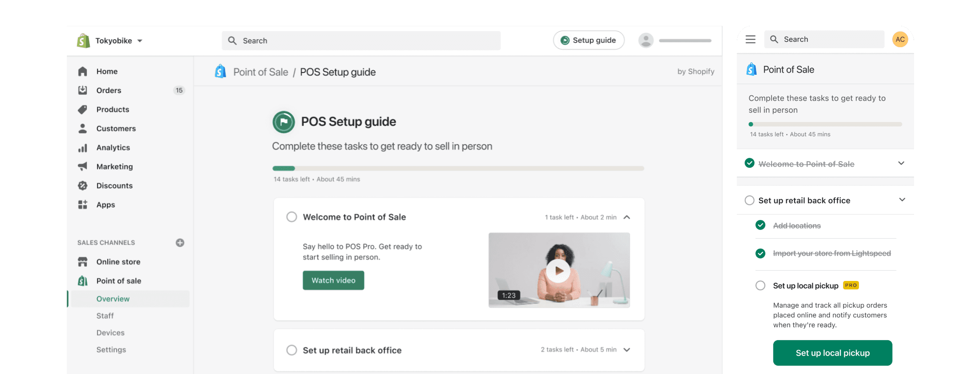Click the Point of Sale breadcrumb link
Screen dimensions: 980x374
[x=261, y=72]
